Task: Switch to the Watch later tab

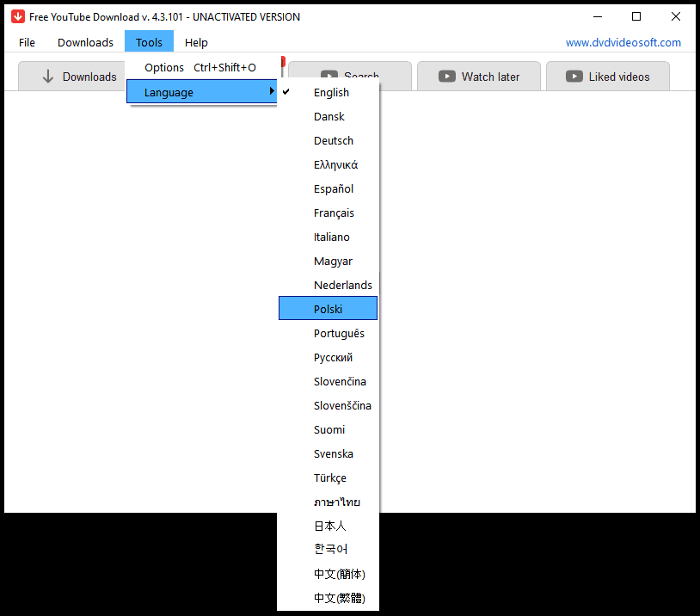Action: pos(479,77)
